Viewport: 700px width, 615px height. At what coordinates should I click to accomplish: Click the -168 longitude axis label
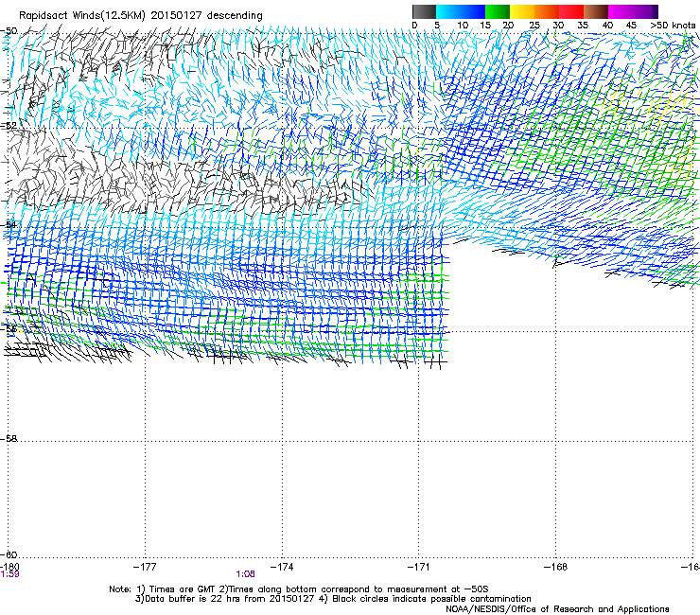click(556, 567)
